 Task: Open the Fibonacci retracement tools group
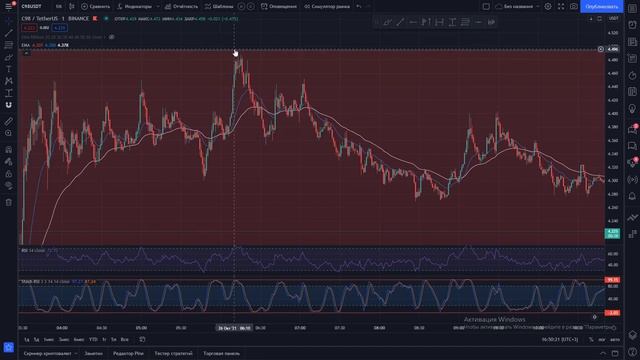point(9,44)
